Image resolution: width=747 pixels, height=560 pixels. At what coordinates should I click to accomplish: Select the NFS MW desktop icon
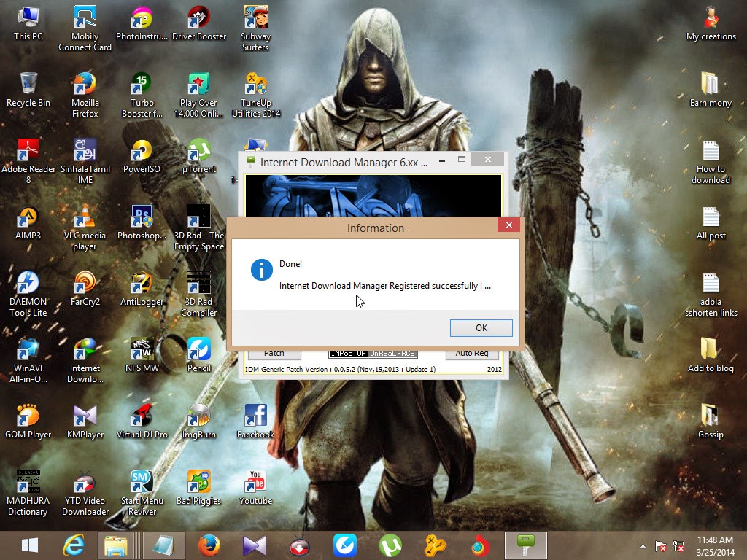[x=142, y=355]
